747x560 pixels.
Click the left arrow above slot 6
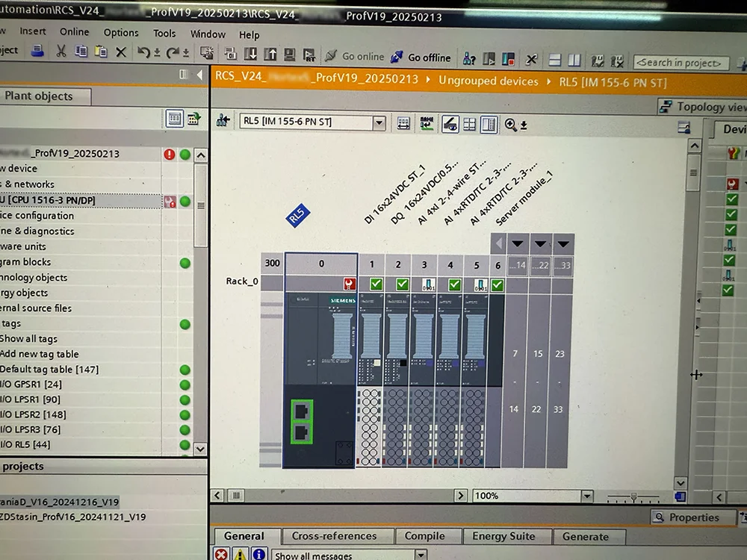(x=498, y=244)
